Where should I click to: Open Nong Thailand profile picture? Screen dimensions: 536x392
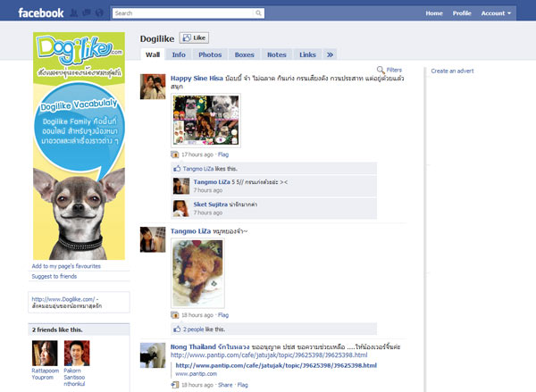[153, 355]
